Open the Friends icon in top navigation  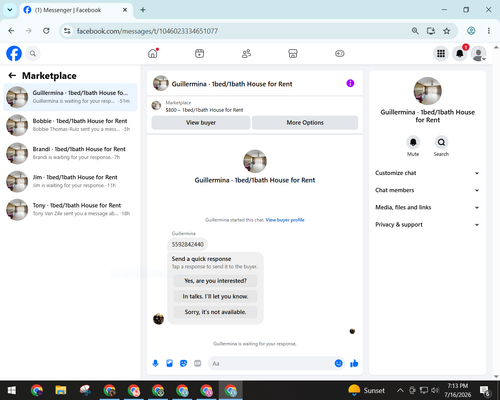click(x=246, y=53)
